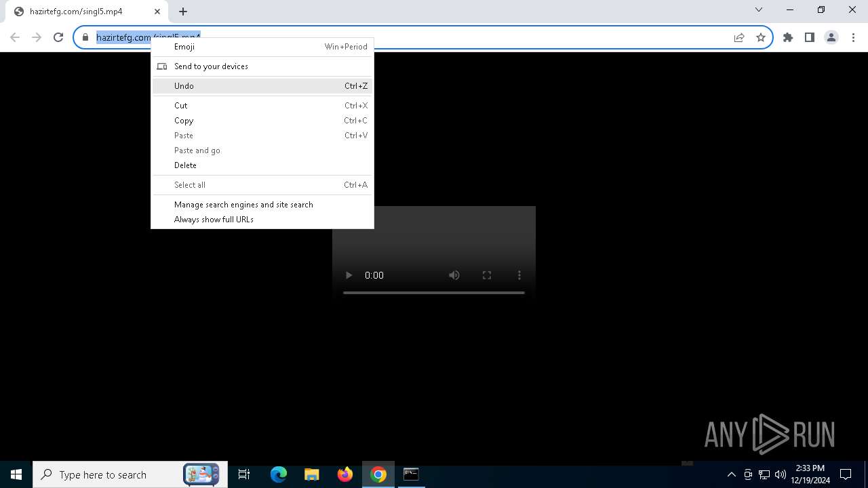
Task: Open the network status tray icon
Action: (764, 474)
